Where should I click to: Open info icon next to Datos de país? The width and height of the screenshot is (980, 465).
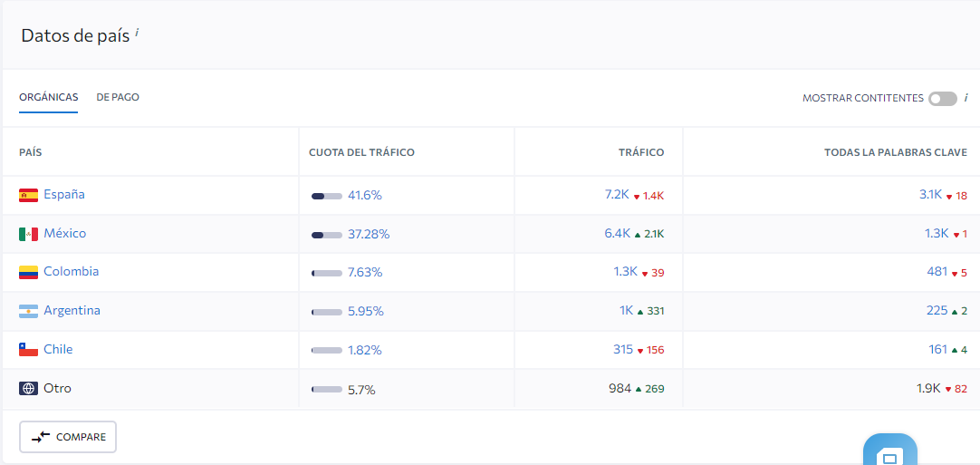click(137, 32)
